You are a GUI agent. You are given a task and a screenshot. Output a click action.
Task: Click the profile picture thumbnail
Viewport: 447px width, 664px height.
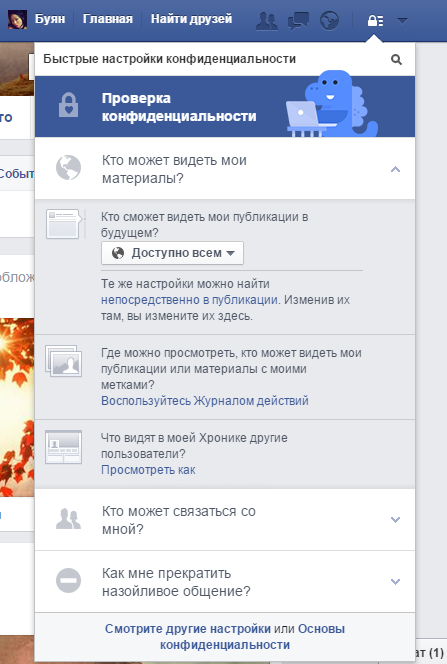coord(17,19)
